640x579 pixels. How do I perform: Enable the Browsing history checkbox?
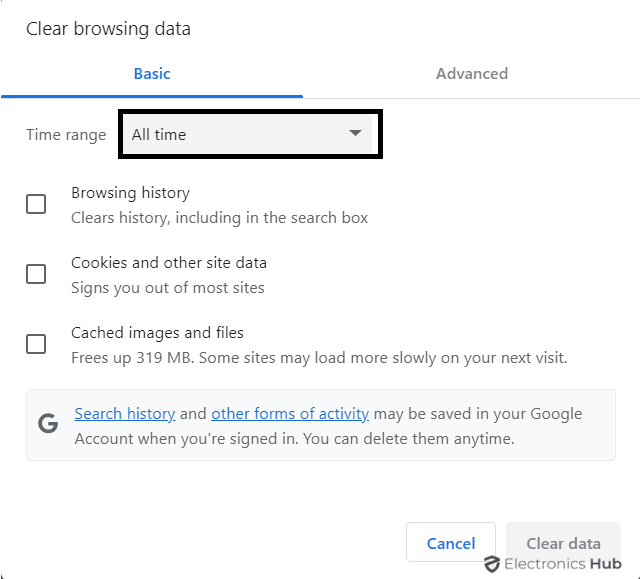tap(36, 204)
